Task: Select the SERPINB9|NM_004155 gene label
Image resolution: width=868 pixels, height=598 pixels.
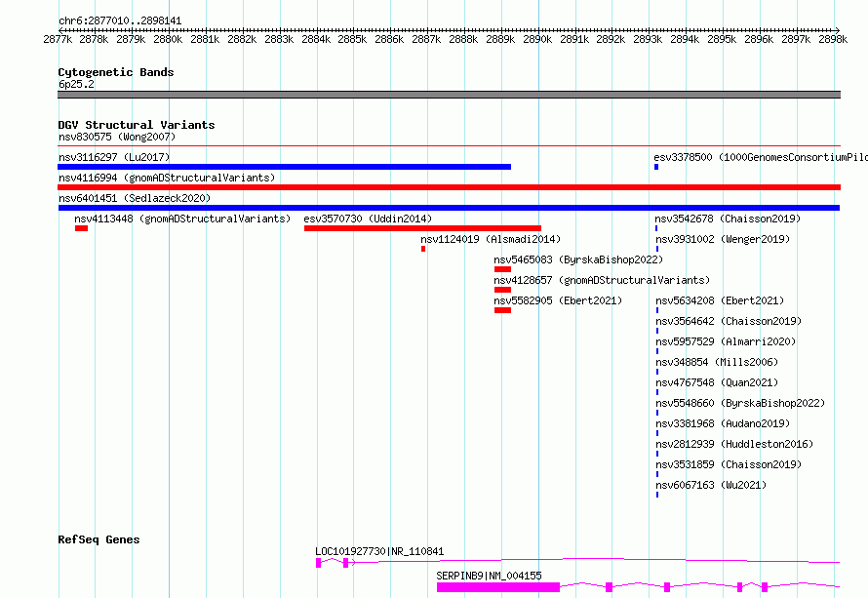Action: point(489,576)
